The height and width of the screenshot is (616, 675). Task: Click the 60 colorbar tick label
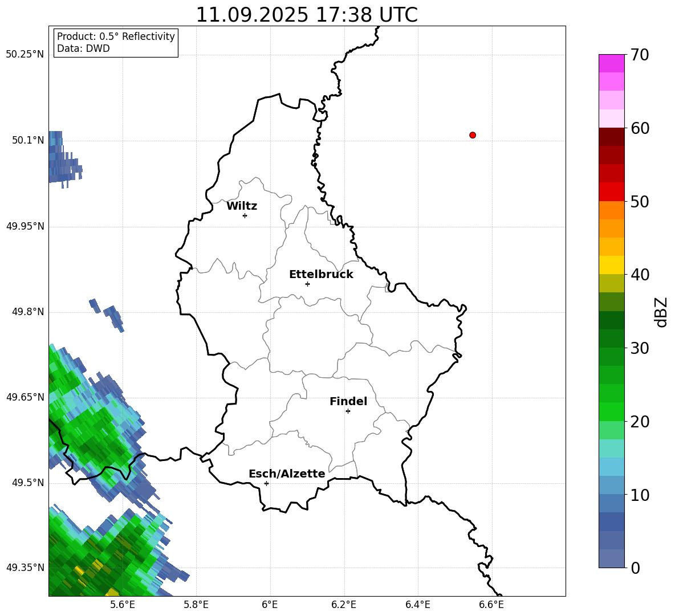[640, 128]
